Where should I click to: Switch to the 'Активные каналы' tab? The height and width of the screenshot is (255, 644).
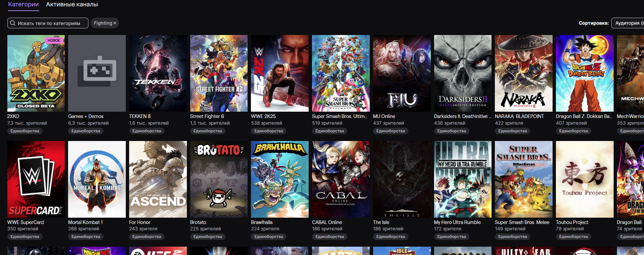click(x=72, y=5)
